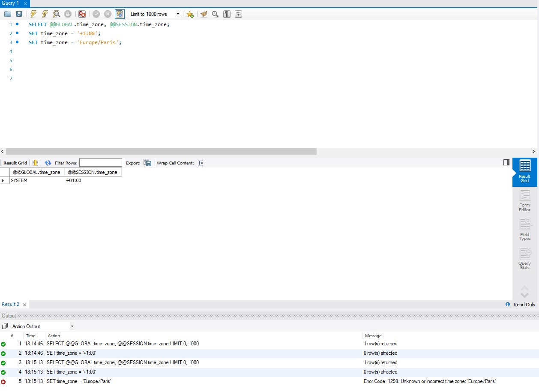Refresh the result grid data
539x392 pixels.
[48, 163]
